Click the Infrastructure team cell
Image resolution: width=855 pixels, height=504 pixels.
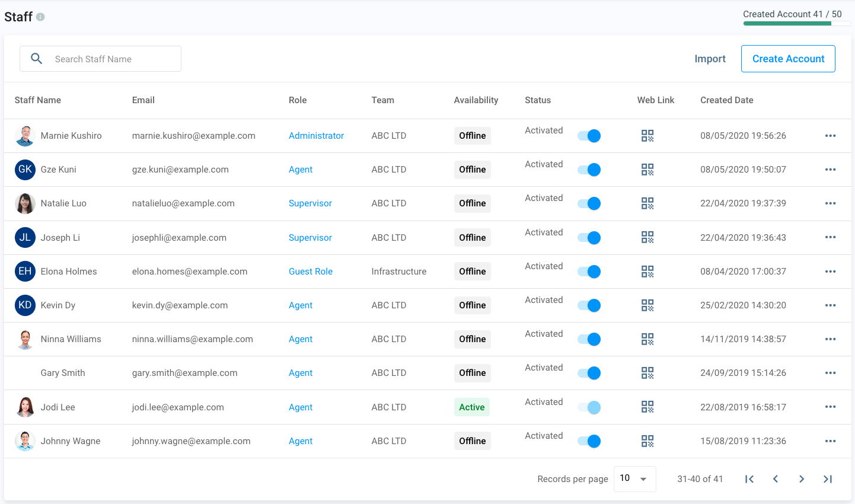pos(399,272)
